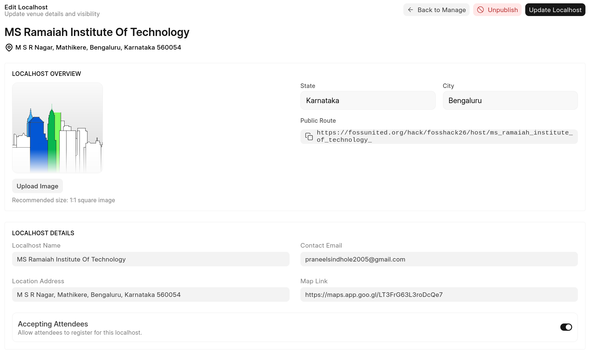Screen dimensions: 593x364
Task: Click the MS Ramaiah Institute Of Technology title
Action: [97, 32]
